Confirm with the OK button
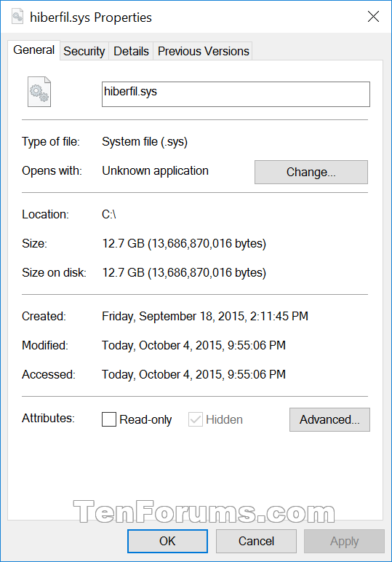The image size is (392, 562). click(167, 541)
